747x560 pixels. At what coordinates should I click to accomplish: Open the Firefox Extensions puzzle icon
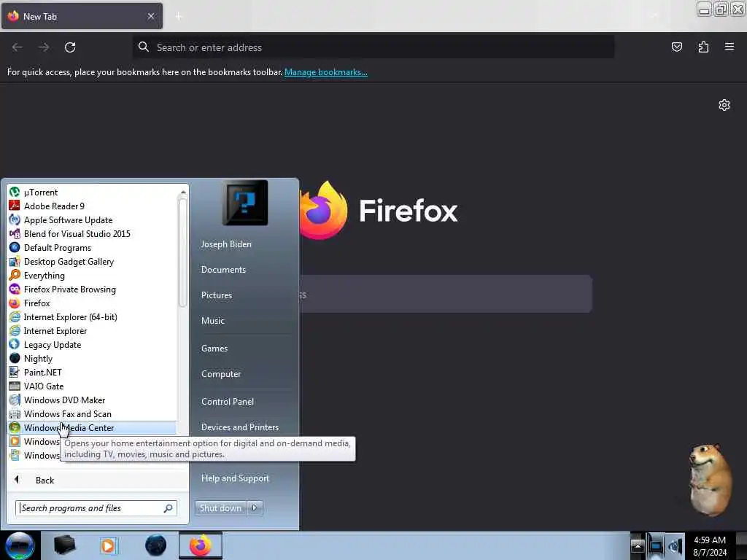703,47
